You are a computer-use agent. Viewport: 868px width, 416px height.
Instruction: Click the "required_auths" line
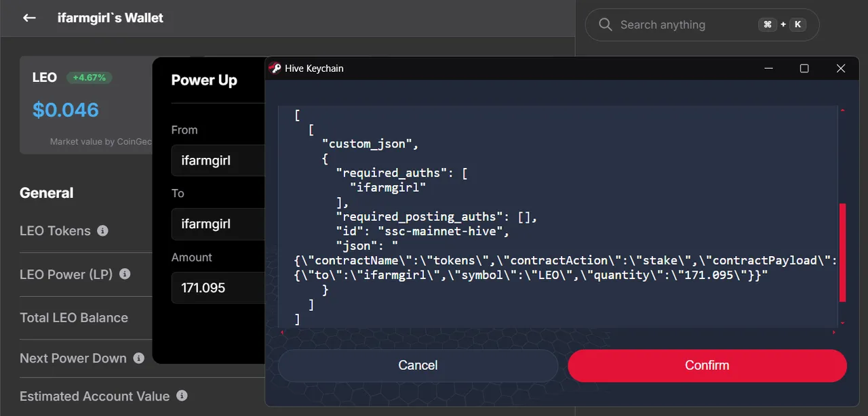(x=401, y=173)
